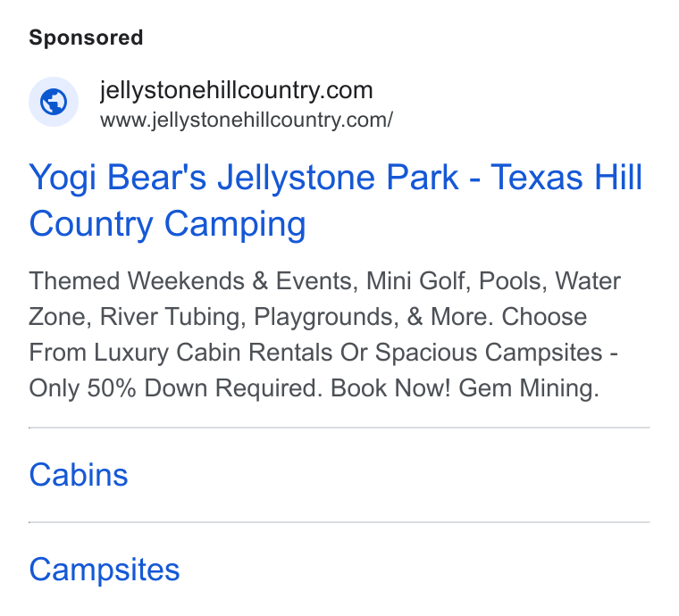
Task: Click the "Spacious Campsites" description text
Action: pyautogui.click(x=489, y=352)
